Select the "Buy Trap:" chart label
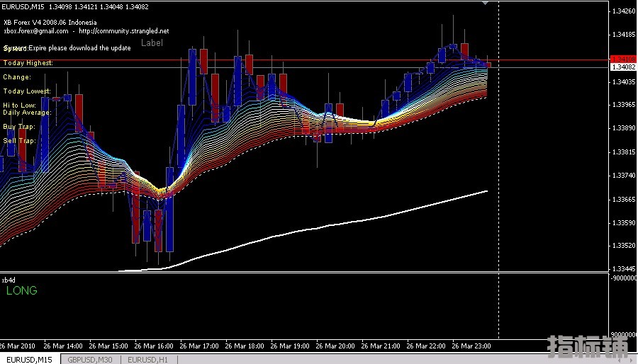This screenshot has height=364, width=638. pyautogui.click(x=19, y=126)
